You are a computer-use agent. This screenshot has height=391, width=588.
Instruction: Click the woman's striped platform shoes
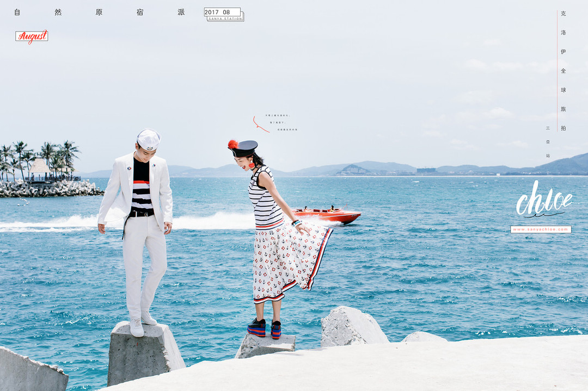(265, 328)
